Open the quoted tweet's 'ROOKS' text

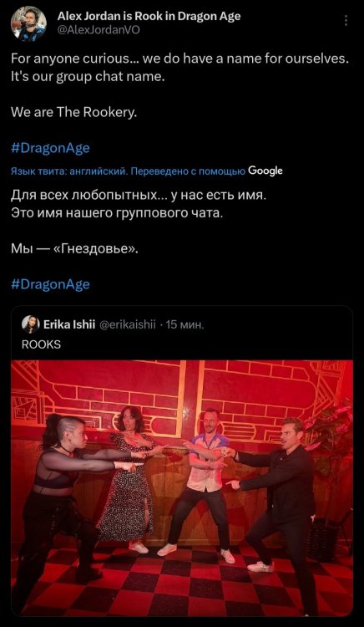[41, 344]
